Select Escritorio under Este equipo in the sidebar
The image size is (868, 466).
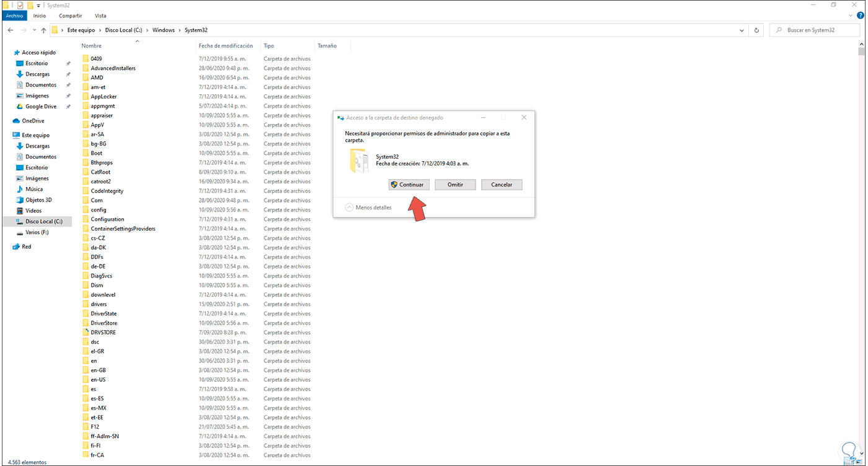pos(37,167)
